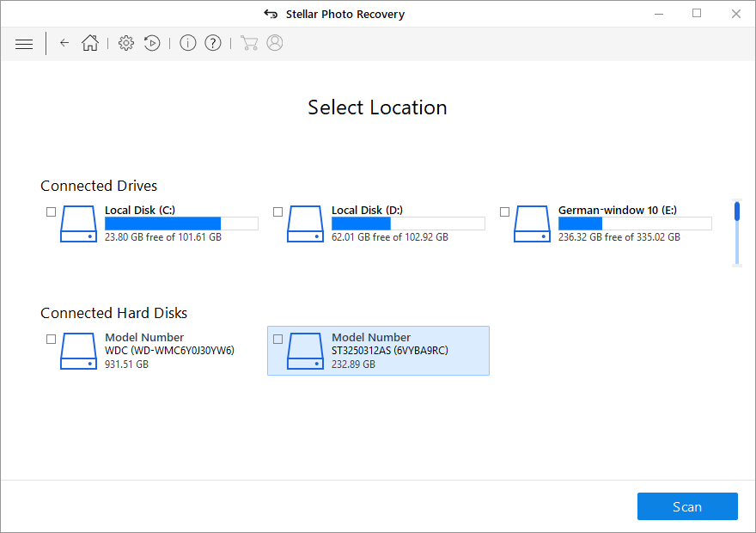
Task: Click the shopping cart buy icon
Action: 249,43
